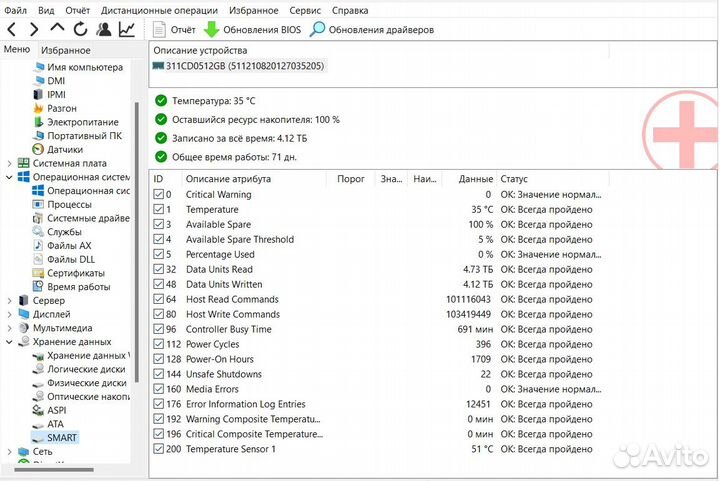This screenshot has height=481, width=720.
Task: Toggle the Power Cycles attribute checkbox
Action: (158, 345)
